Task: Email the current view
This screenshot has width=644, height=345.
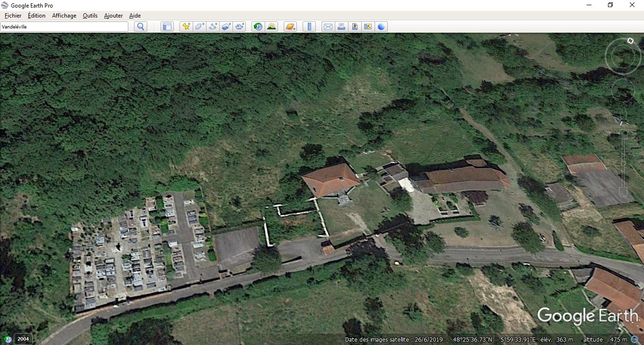Action: click(x=328, y=27)
